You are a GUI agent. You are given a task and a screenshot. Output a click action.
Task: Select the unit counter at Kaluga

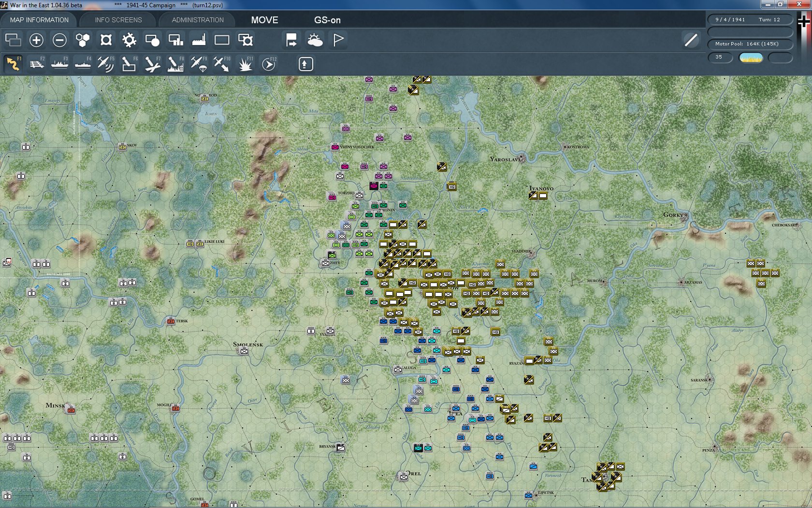[398, 370]
